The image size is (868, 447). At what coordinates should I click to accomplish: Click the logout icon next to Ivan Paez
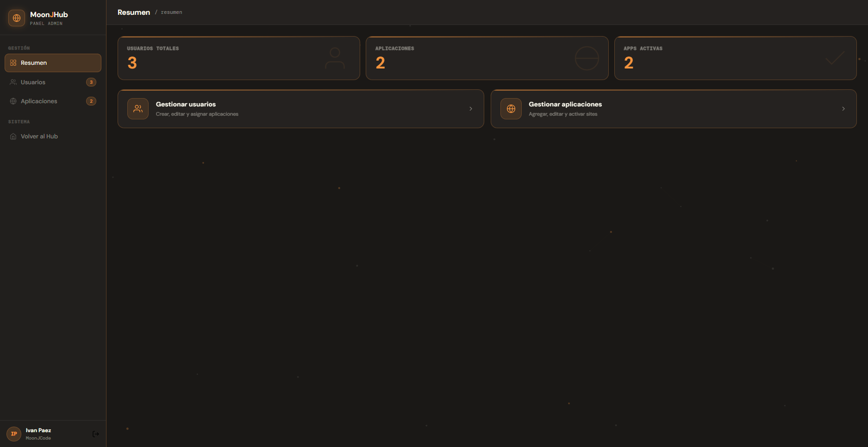tap(96, 434)
